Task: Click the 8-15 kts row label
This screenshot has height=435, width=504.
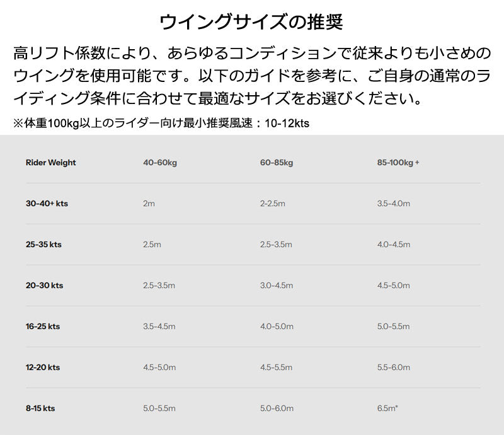Action: point(40,409)
